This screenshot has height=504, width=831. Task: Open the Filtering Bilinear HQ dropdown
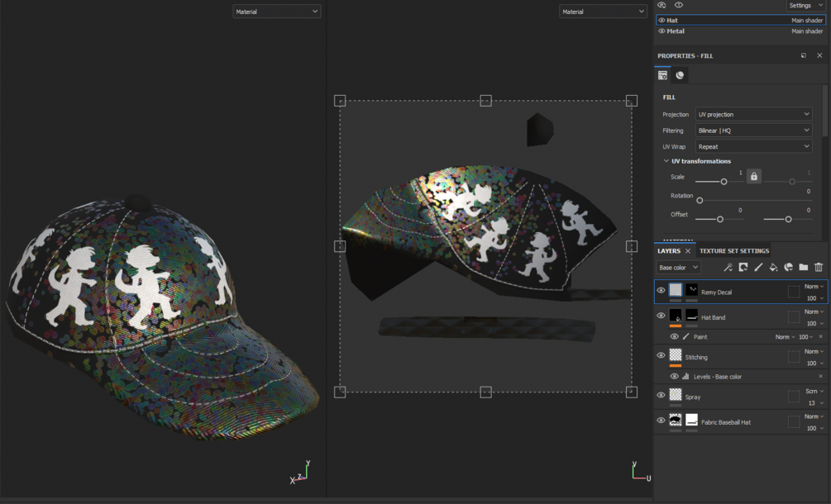tap(753, 131)
